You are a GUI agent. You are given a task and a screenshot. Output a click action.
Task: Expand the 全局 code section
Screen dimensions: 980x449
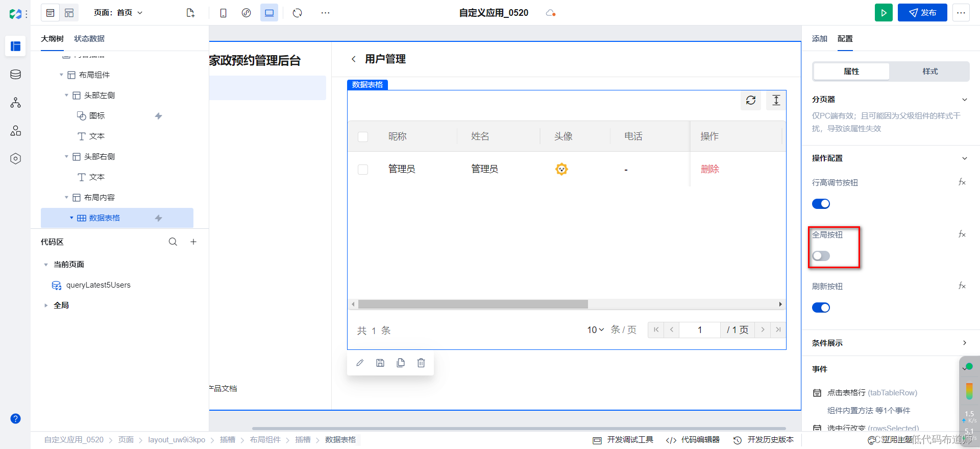pos(46,305)
